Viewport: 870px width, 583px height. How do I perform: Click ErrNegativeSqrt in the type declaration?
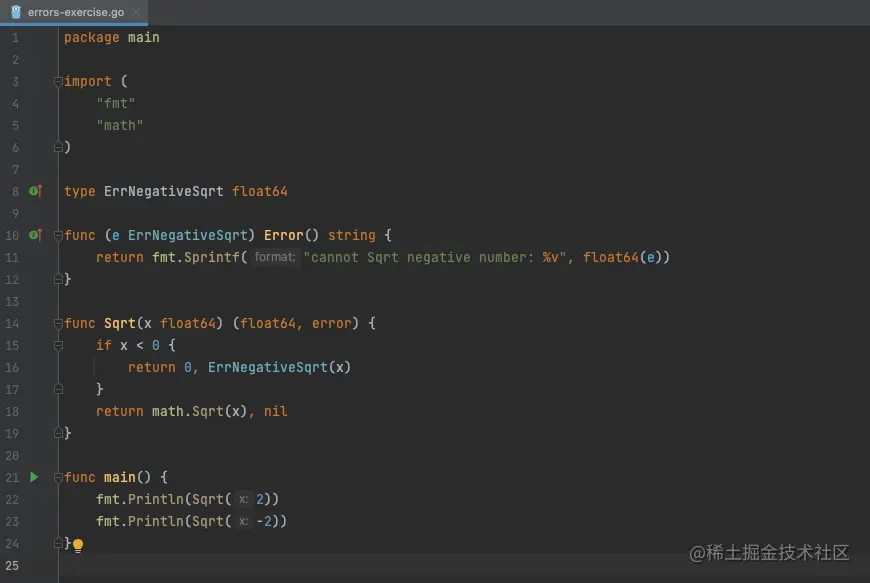[x=163, y=191]
